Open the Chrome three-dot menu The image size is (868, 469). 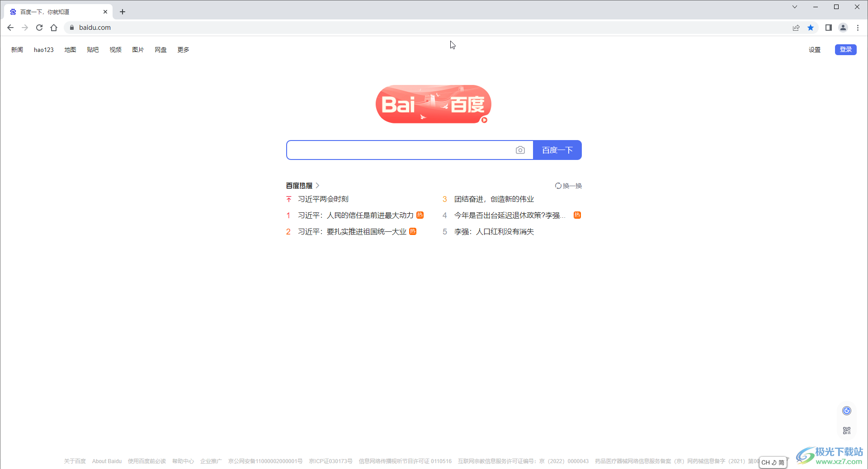858,28
